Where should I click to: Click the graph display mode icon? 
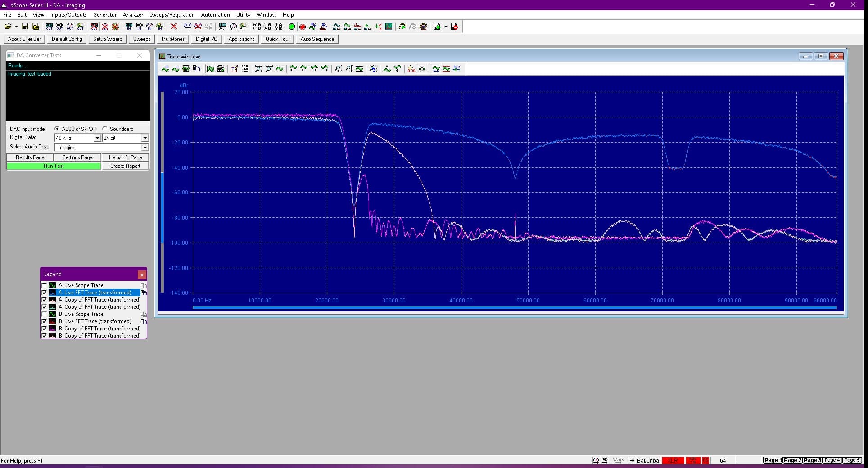click(210, 69)
